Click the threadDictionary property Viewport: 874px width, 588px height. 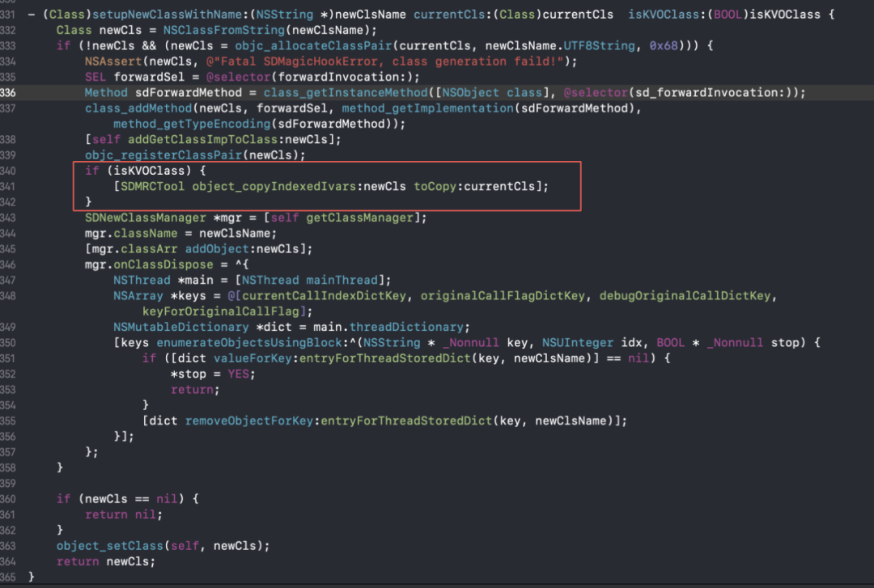tap(406, 327)
